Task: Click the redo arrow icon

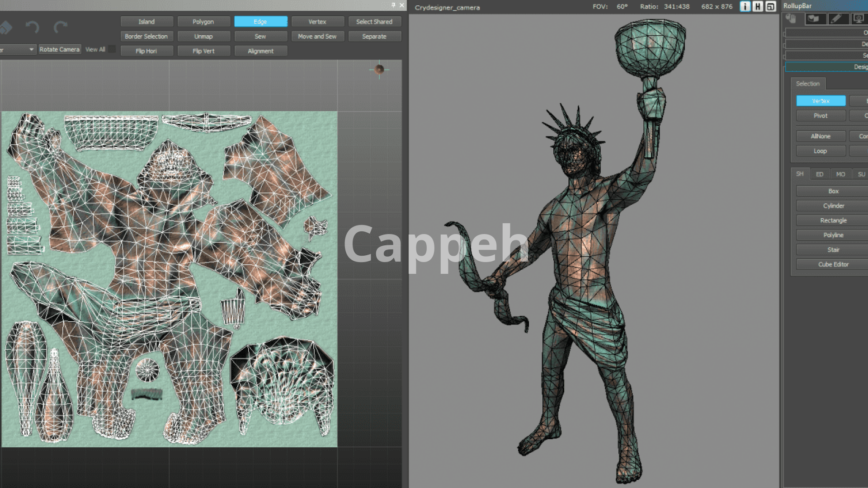Action: tap(60, 27)
